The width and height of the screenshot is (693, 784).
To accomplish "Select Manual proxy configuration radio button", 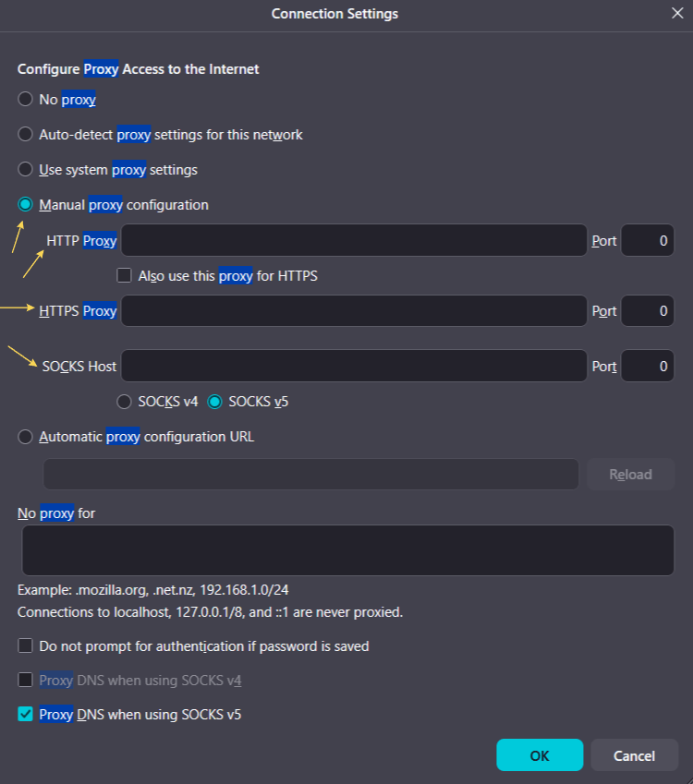I will [x=26, y=205].
